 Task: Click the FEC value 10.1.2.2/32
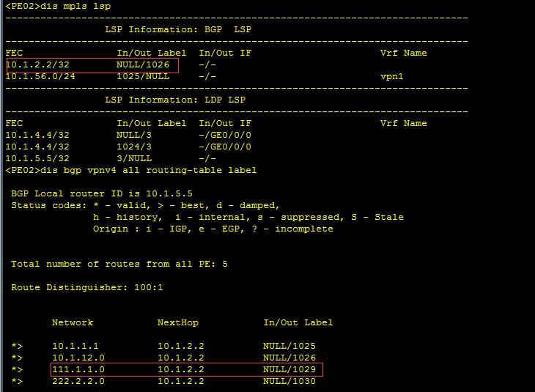tap(37, 64)
